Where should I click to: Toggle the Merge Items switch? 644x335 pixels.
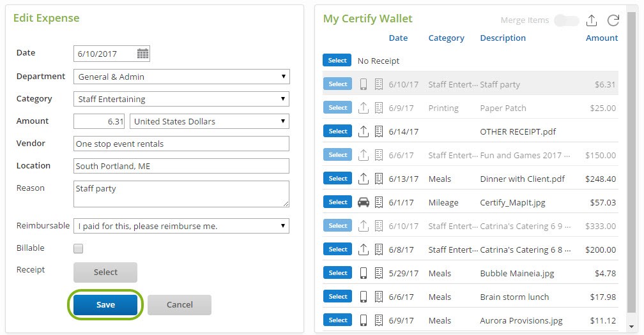click(x=566, y=20)
